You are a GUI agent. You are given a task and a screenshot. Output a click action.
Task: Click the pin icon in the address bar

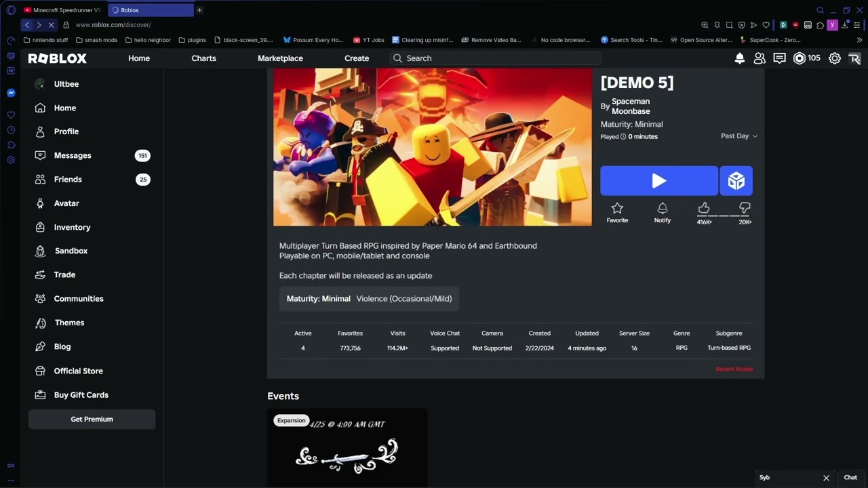click(717, 25)
